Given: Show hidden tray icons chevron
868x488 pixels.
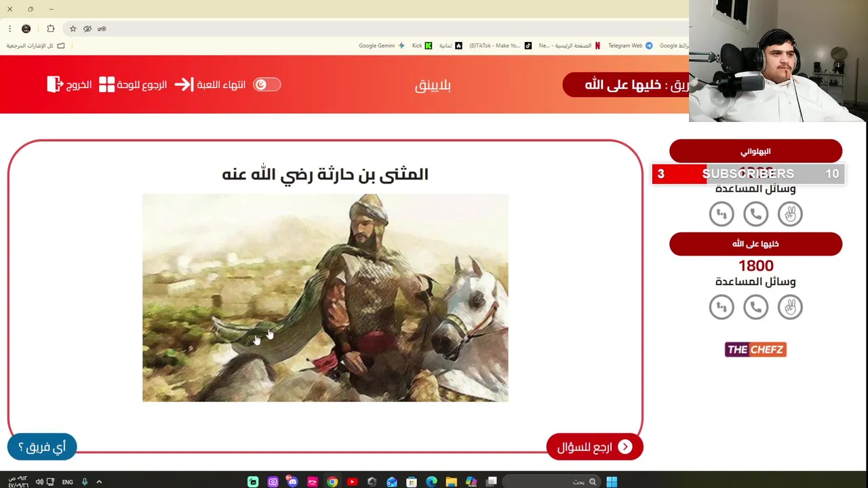Looking at the screenshot, I should pyautogui.click(x=99, y=482).
